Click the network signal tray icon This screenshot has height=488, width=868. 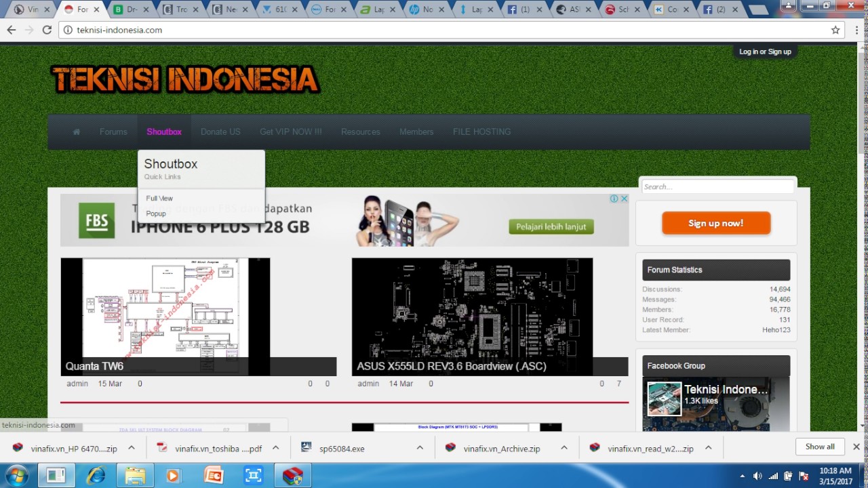tap(773, 476)
